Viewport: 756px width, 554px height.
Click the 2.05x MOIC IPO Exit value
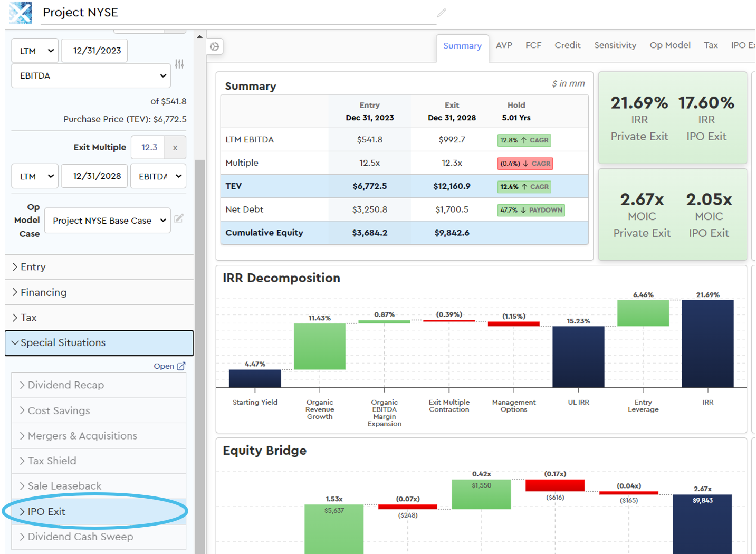709,199
